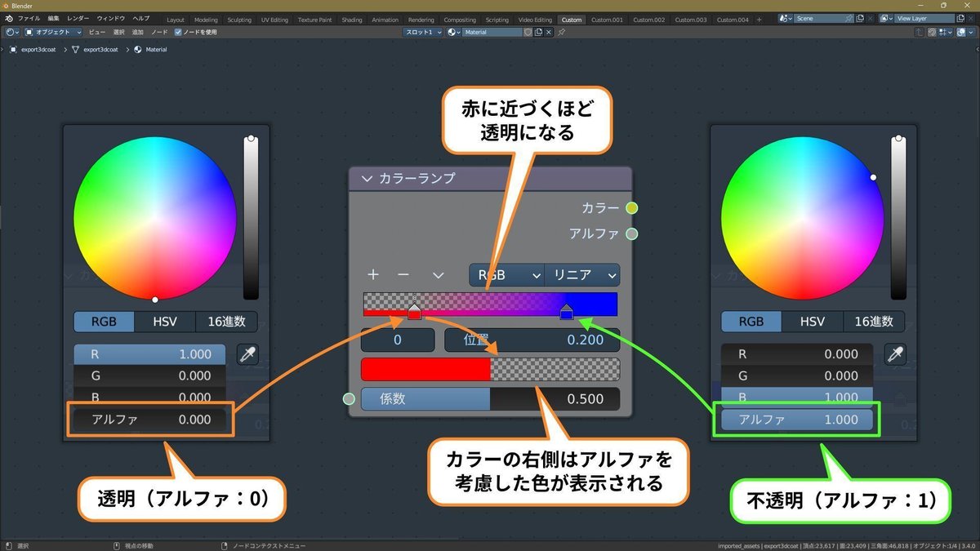Select the blue color stop on ramp
The height and width of the screenshot is (551, 980).
(567, 313)
